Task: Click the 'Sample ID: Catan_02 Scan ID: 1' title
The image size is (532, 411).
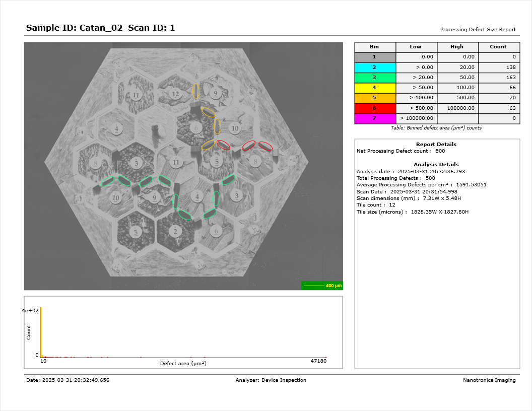Action: 100,28
